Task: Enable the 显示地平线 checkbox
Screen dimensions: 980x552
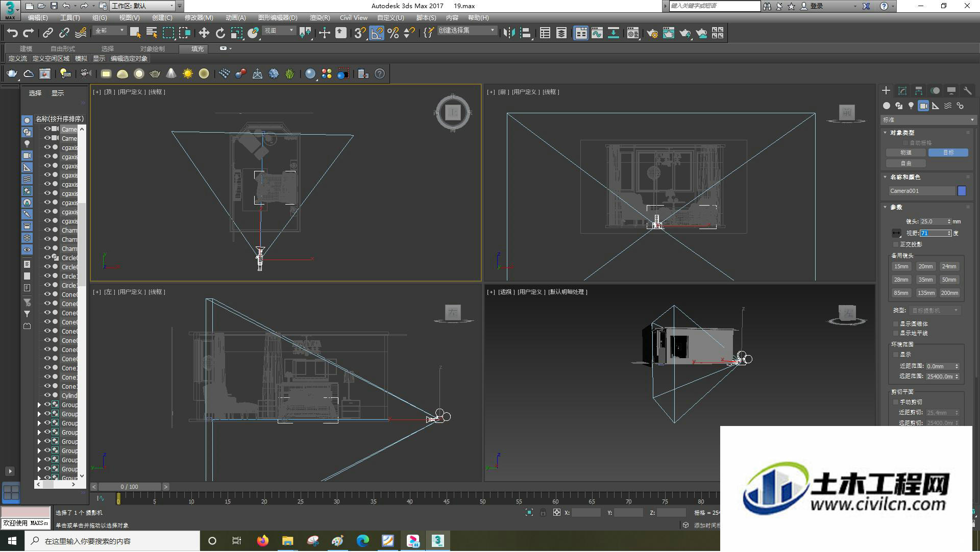Action: click(896, 333)
